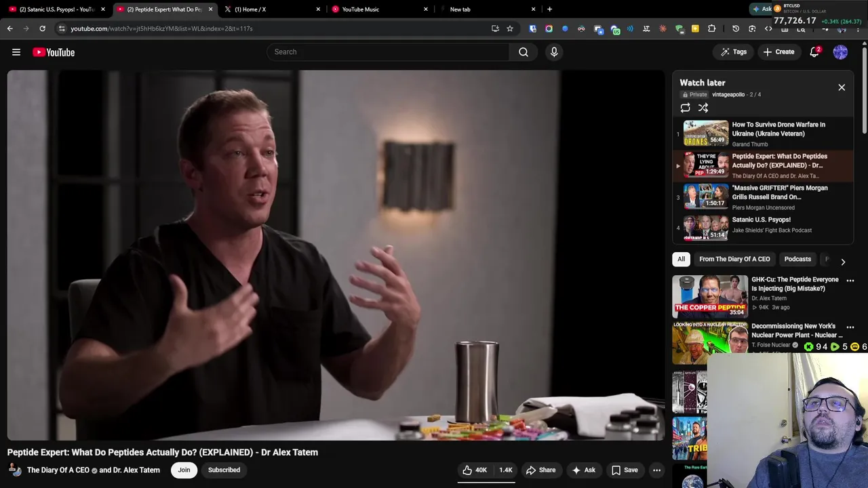Click the Create button
This screenshot has width=868, height=488.
(778, 52)
